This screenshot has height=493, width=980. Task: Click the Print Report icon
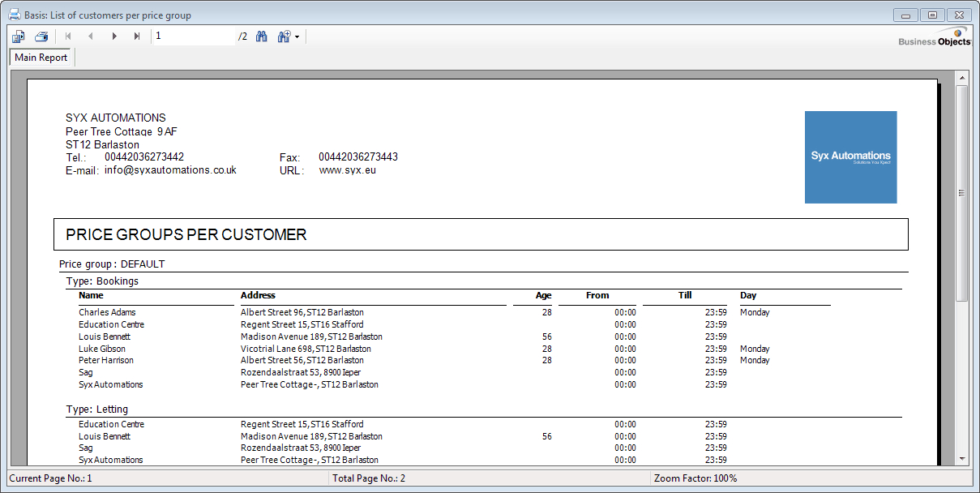(x=41, y=36)
